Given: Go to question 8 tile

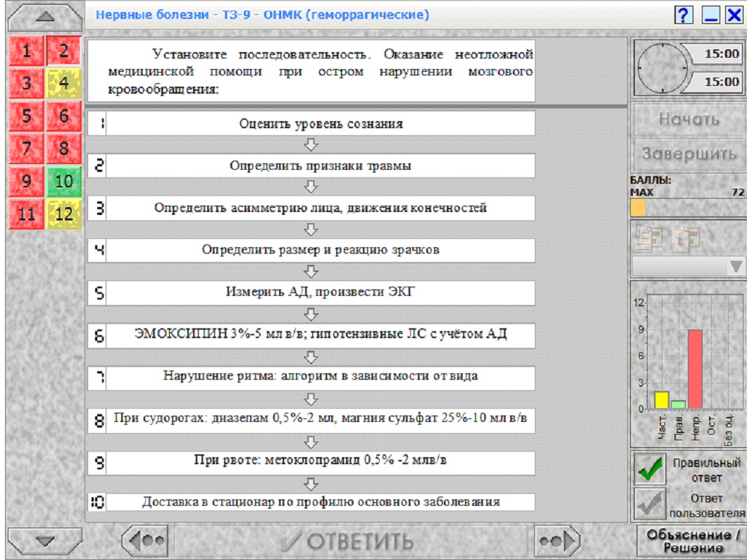Looking at the screenshot, I should pos(64,149).
